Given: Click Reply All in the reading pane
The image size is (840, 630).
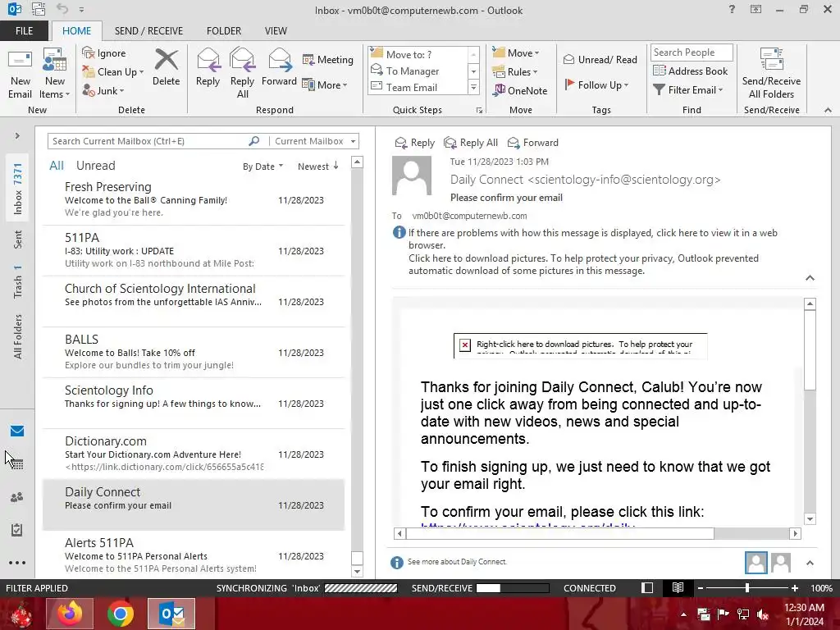Looking at the screenshot, I should pos(472,143).
